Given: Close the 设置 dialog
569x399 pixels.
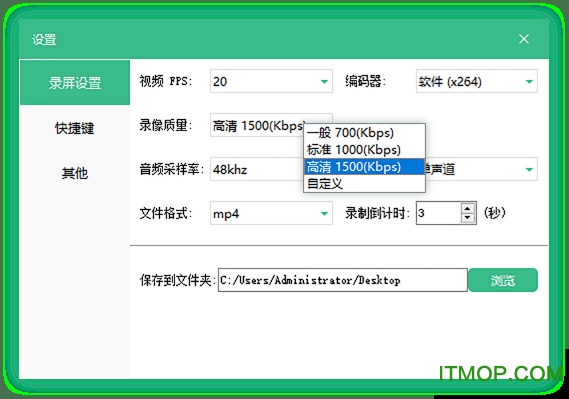Looking at the screenshot, I should coord(524,39).
